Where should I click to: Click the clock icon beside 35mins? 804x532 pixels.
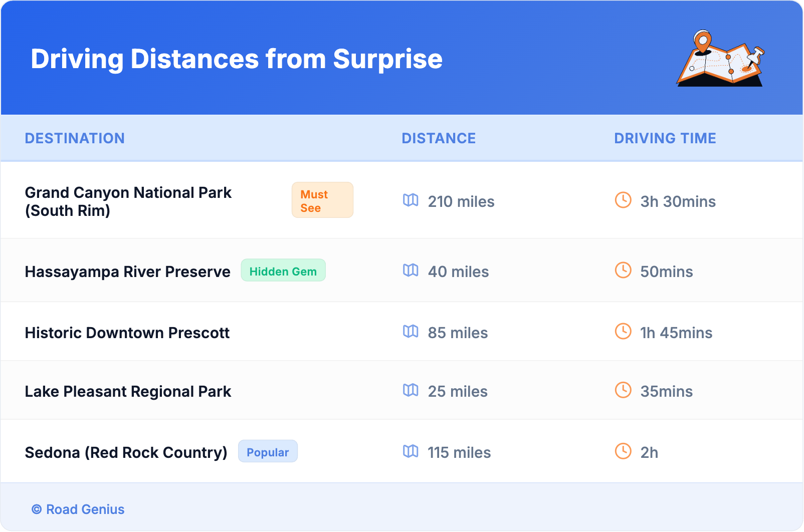point(623,390)
